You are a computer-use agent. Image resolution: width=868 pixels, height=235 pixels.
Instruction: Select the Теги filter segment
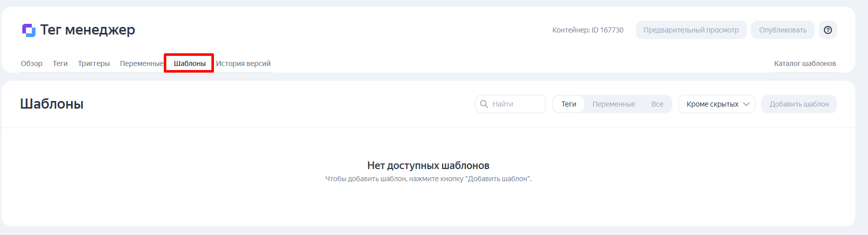click(x=569, y=104)
